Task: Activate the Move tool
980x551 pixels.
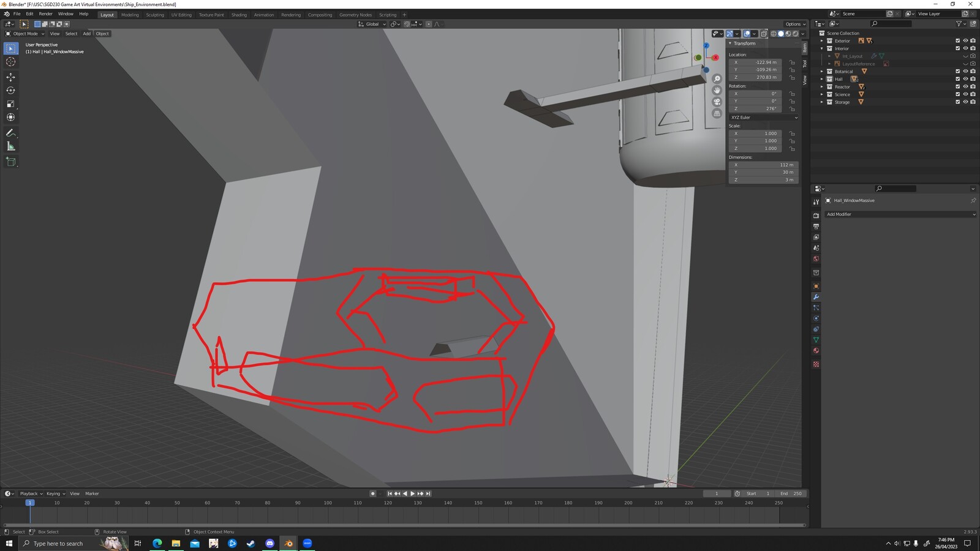Action: (x=11, y=77)
